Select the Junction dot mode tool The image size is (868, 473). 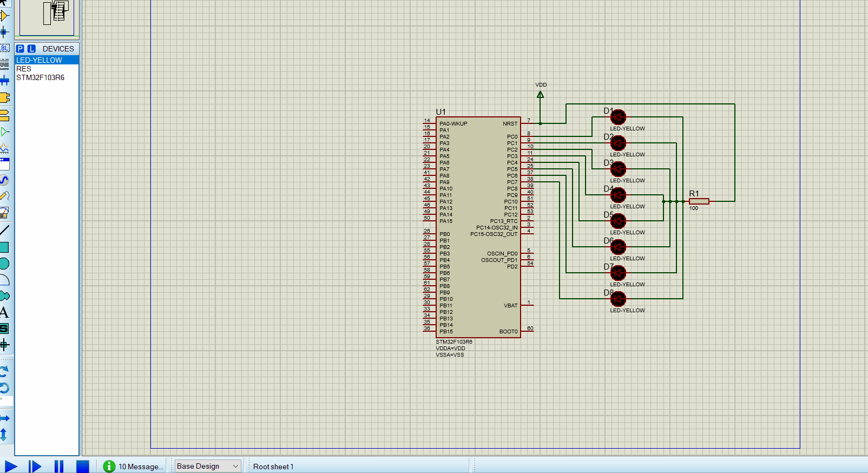click(x=4, y=32)
